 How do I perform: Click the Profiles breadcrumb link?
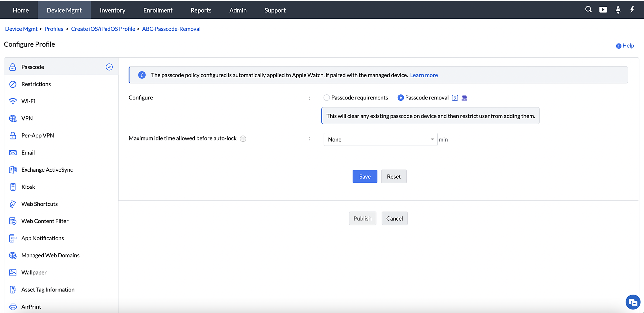[54, 29]
